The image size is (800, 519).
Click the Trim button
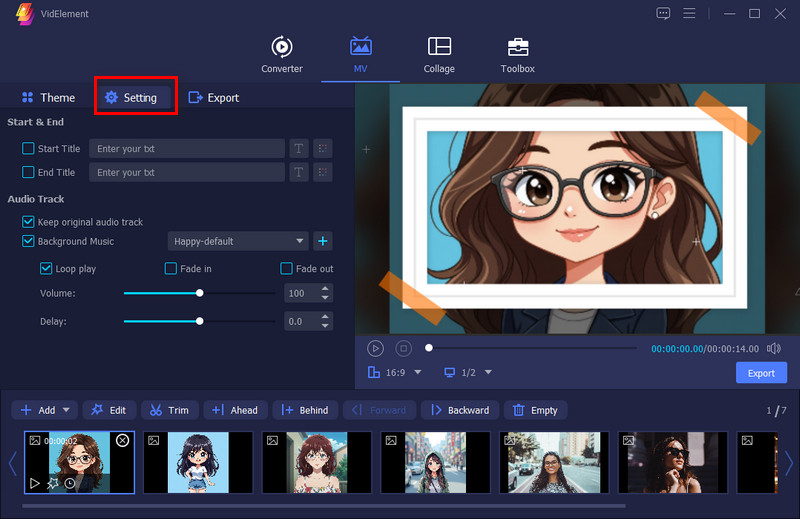coord(169,410)
